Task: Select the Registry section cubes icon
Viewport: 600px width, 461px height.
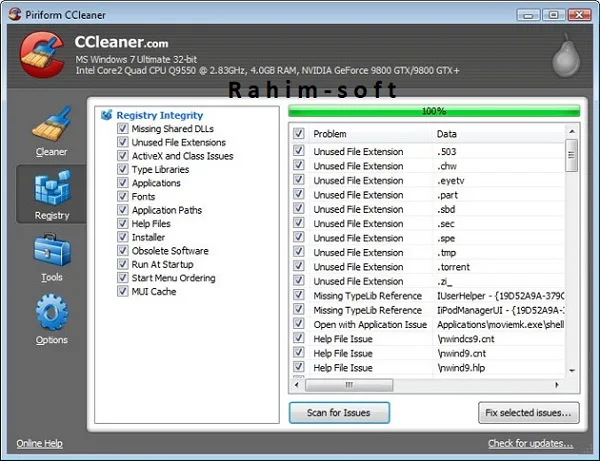Action: coord(52,187)
